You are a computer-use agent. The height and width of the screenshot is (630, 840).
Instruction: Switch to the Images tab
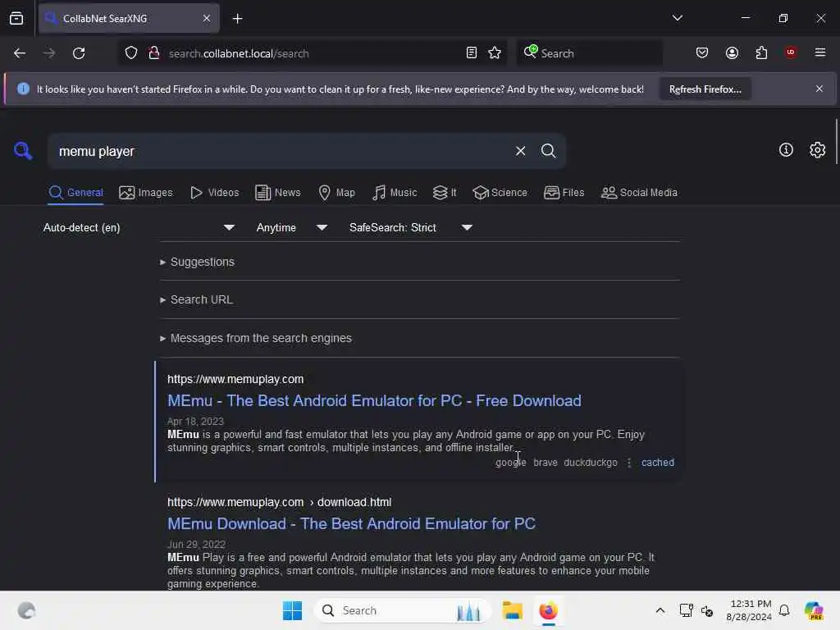[x=146, y=193]
